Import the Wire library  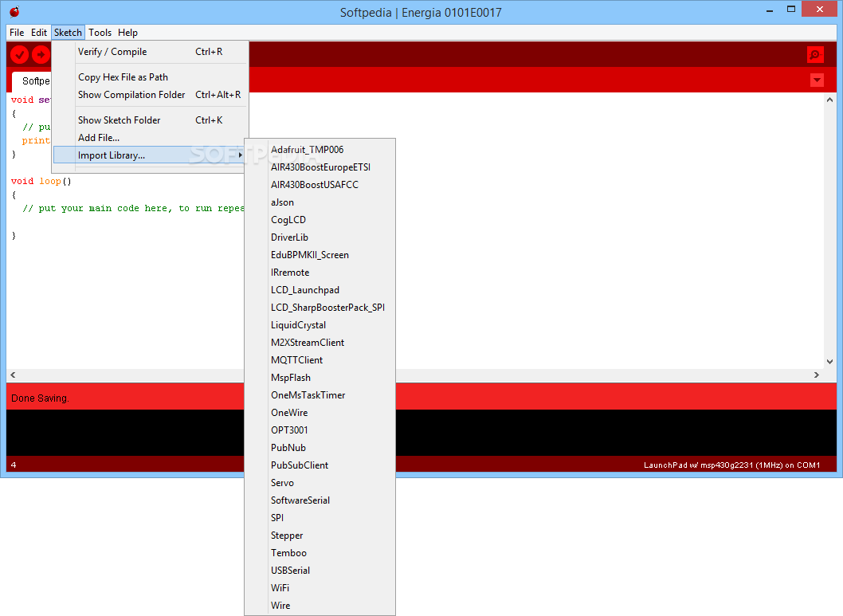[320, 606]
